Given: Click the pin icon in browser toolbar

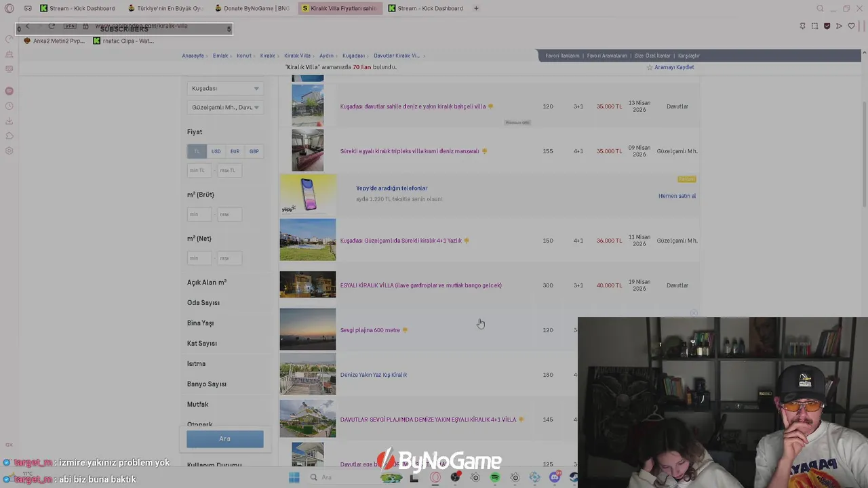Looking at the screenshot, I should (802, 26).
